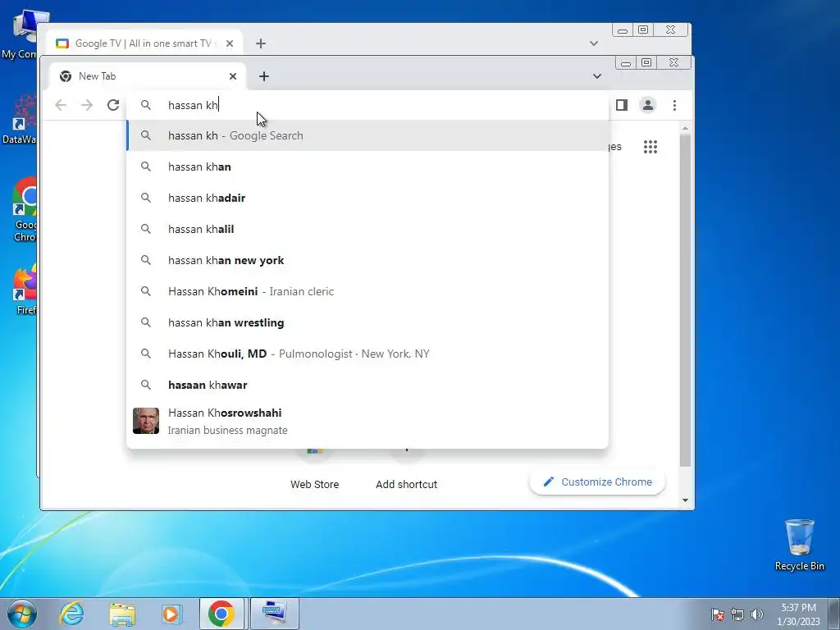Open the profile avatar menu

648,105
